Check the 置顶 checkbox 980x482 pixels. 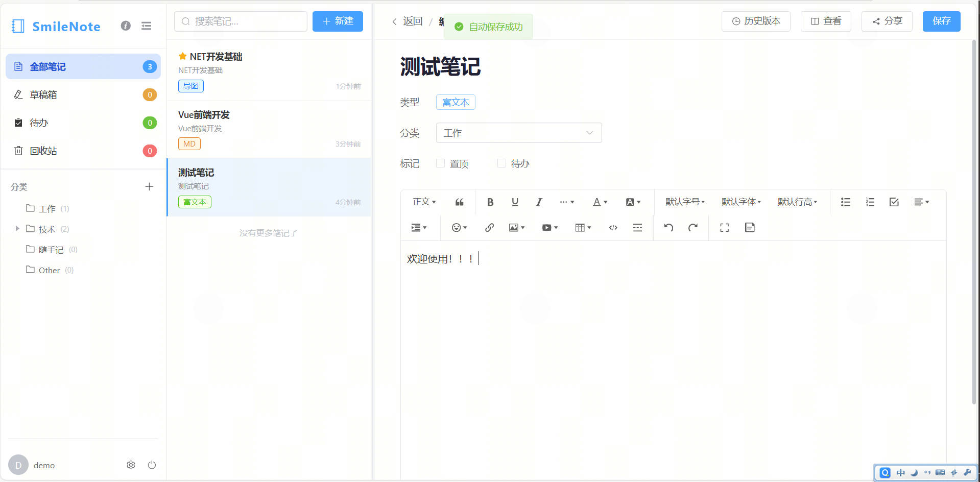[440, 163]
